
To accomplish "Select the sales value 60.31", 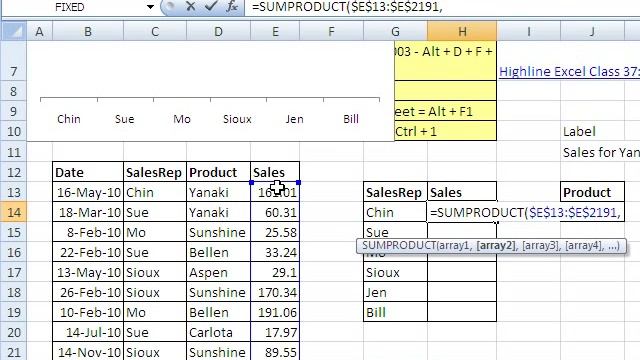I will [x=275, y=212].
